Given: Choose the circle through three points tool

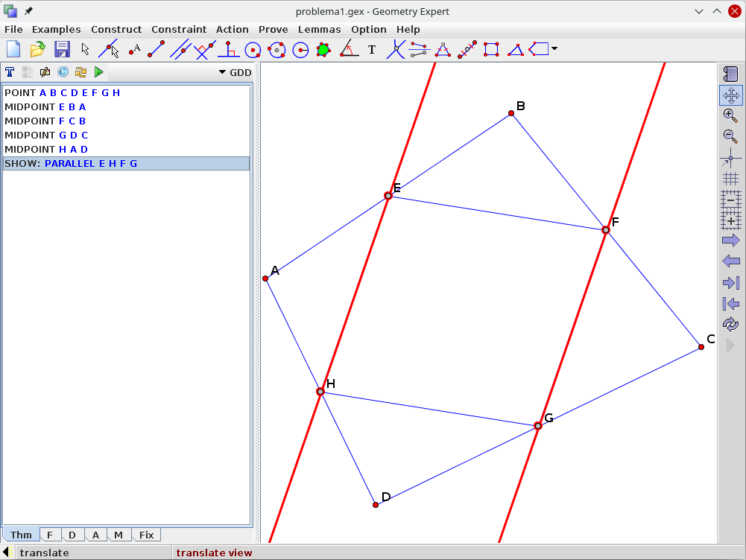Looking at the screenshot, I should click(277, 49).
